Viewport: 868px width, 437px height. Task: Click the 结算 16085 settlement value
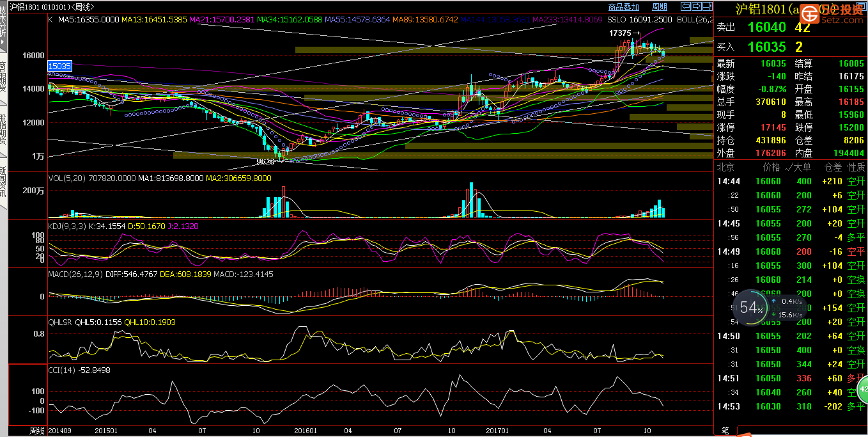(x=851, y=63)
